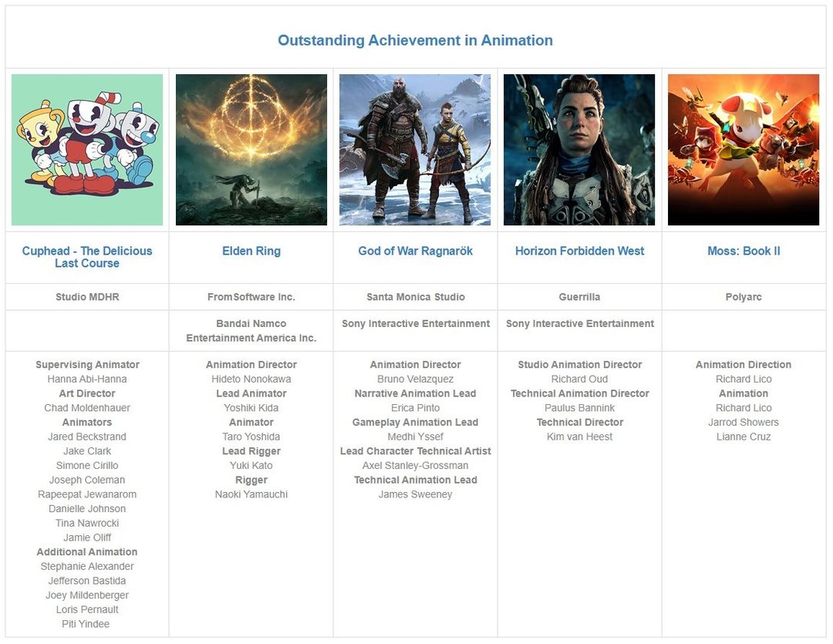Click Bandai Namco Entertainment America Inc. publisher
Screen dimensions: 833x644
(x=251, y=331)
